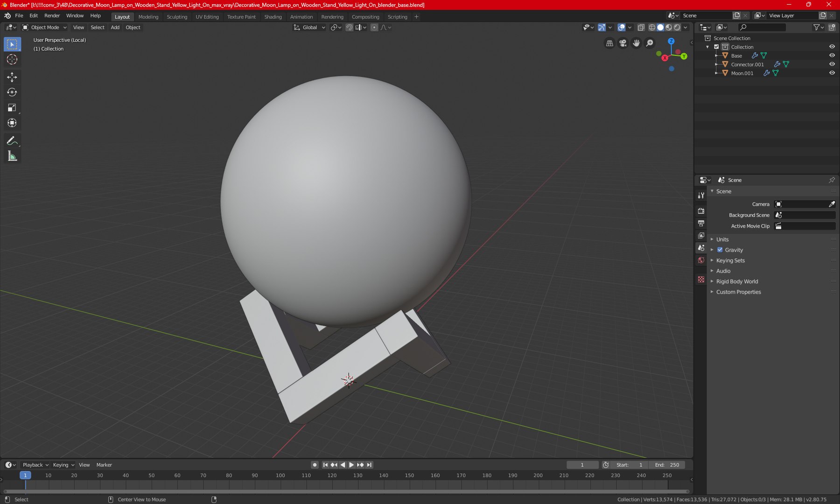Open the Render menu
The width and height of the screenshot is (840, 504).
click(52, 16)
